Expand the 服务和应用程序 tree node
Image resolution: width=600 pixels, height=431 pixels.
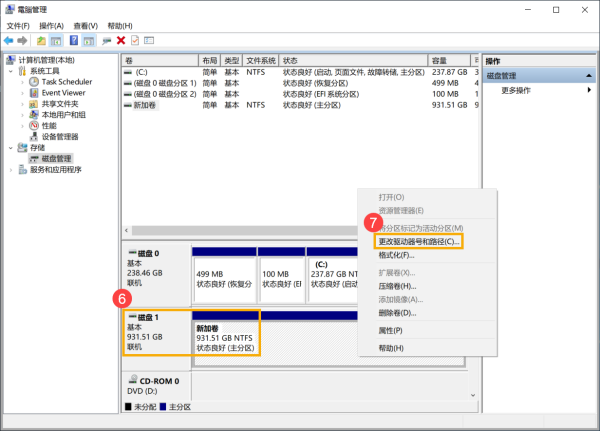12,170
